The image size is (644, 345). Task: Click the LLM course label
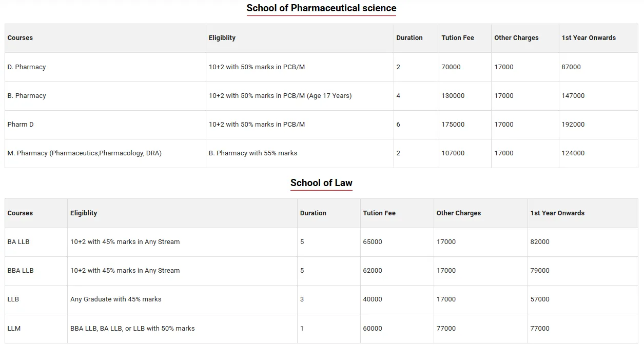(13, 328)
